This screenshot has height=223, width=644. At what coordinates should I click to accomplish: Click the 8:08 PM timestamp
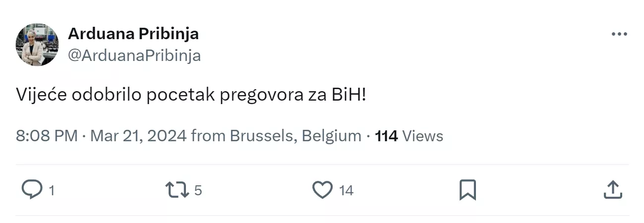click(x=47, y=136)
